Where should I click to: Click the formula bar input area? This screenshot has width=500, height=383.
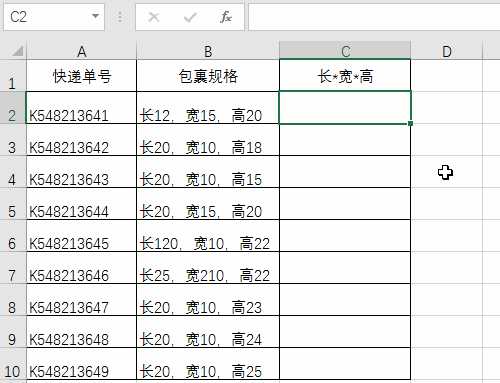coord(374,17)
